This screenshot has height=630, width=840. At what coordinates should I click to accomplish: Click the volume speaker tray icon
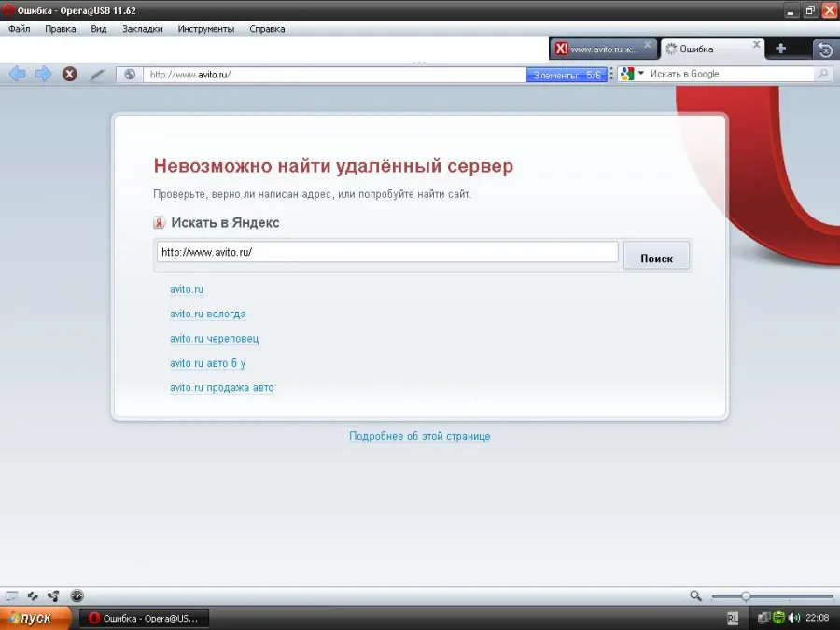(794, 618)
